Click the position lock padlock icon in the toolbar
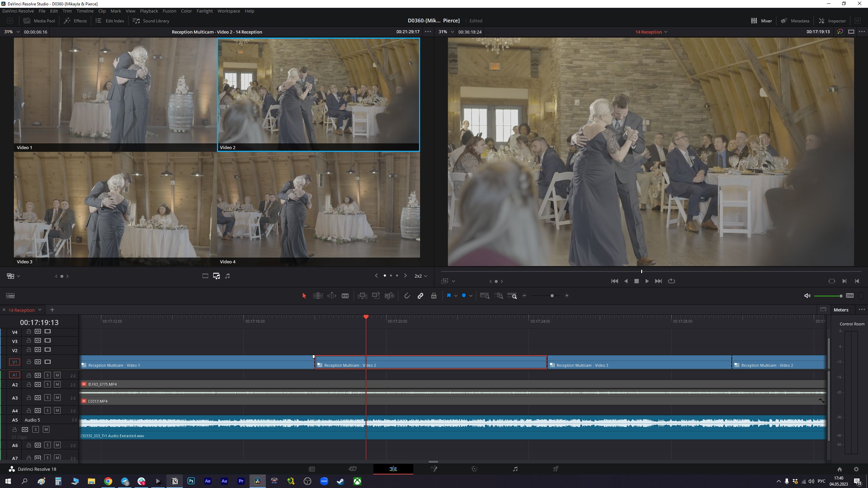 tap(434, 296)
